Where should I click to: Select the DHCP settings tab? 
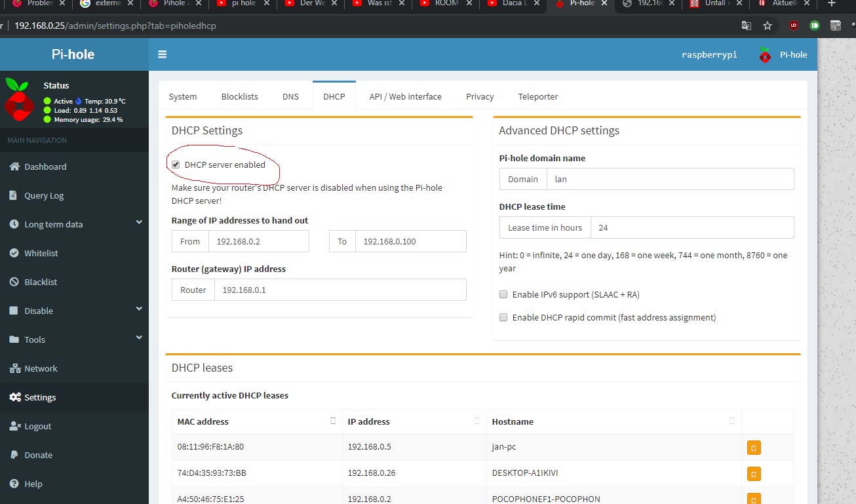point(334,96)
